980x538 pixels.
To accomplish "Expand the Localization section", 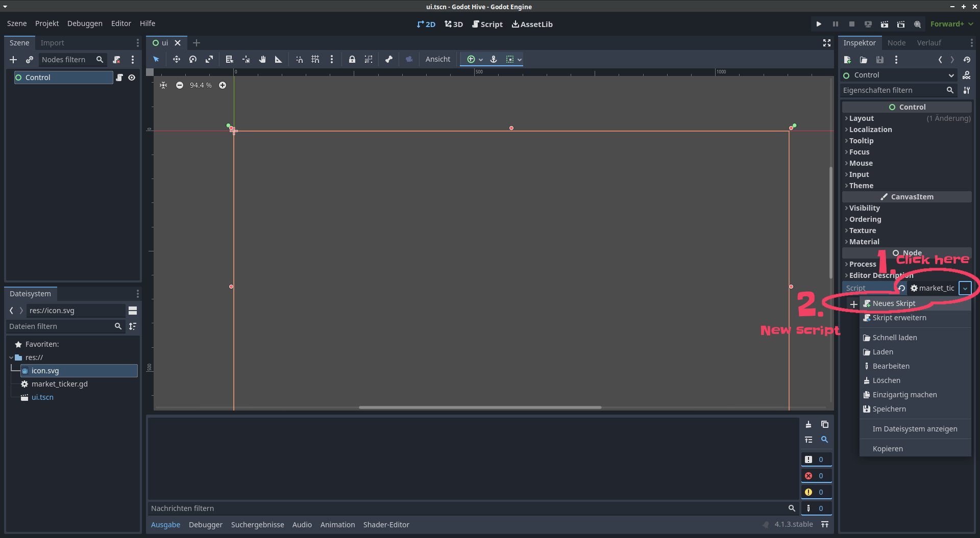I will [907, 130].
